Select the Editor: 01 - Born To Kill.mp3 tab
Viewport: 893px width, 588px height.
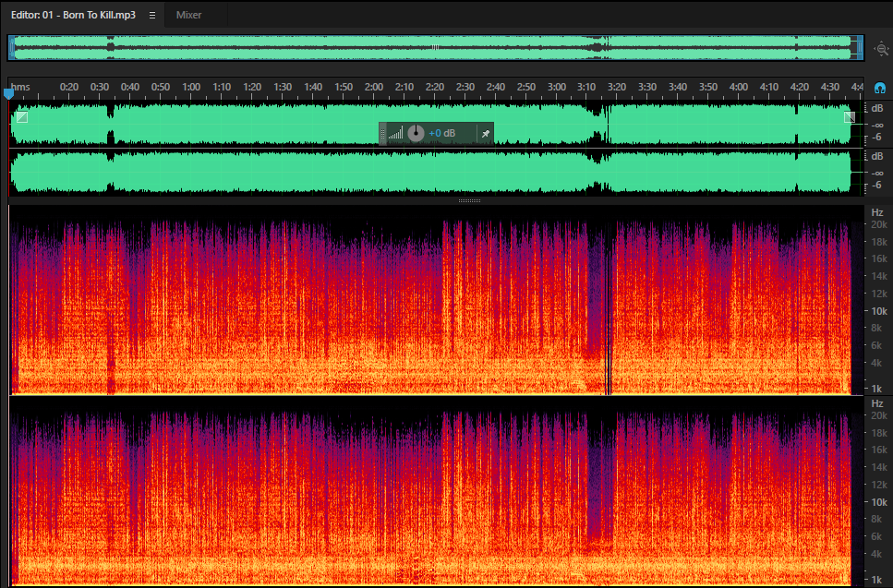point(73,15)
